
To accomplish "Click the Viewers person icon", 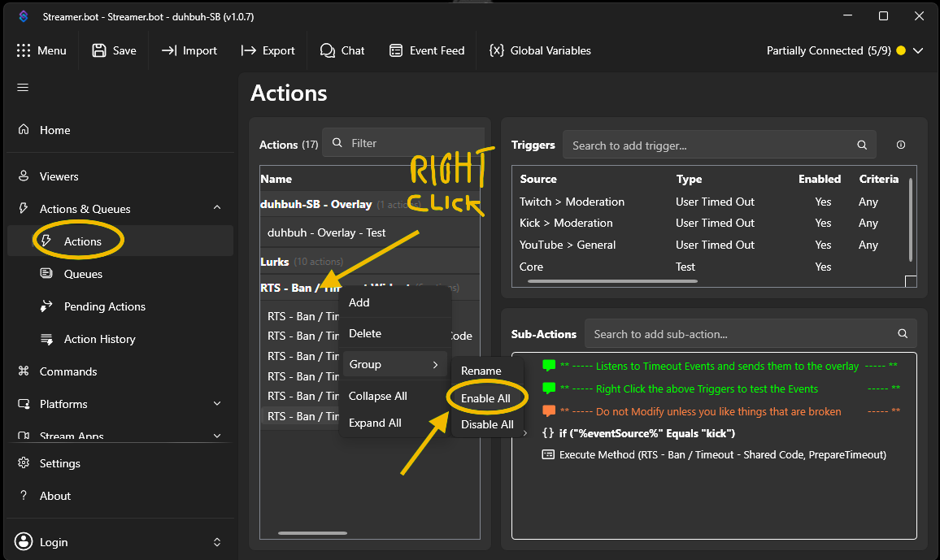I will pos(24,176).
